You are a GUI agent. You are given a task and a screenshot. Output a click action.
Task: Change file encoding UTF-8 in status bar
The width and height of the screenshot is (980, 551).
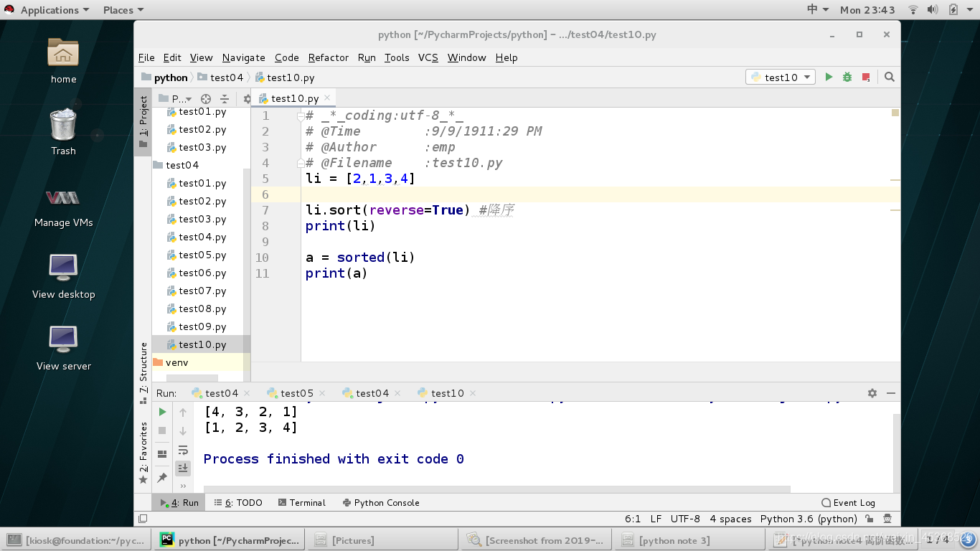click(685, 519)
